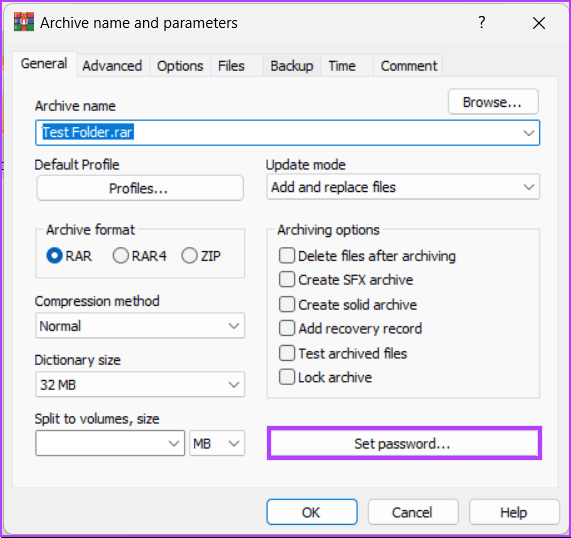Open the Comment tab
Viewport: 571px width, 538px height.
(x=409, y=66)
